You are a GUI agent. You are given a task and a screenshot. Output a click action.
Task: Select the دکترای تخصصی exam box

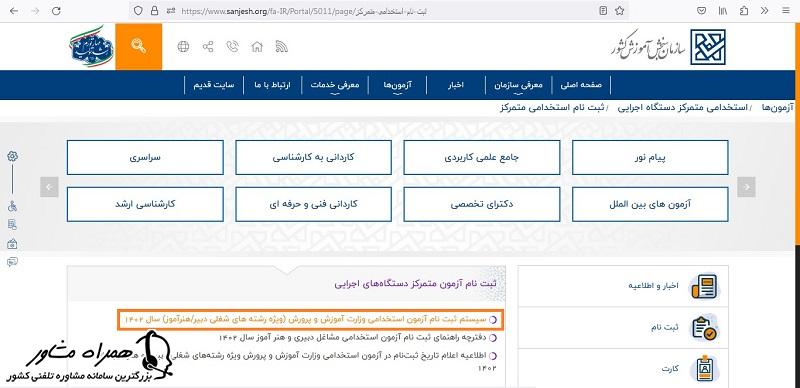482,204
